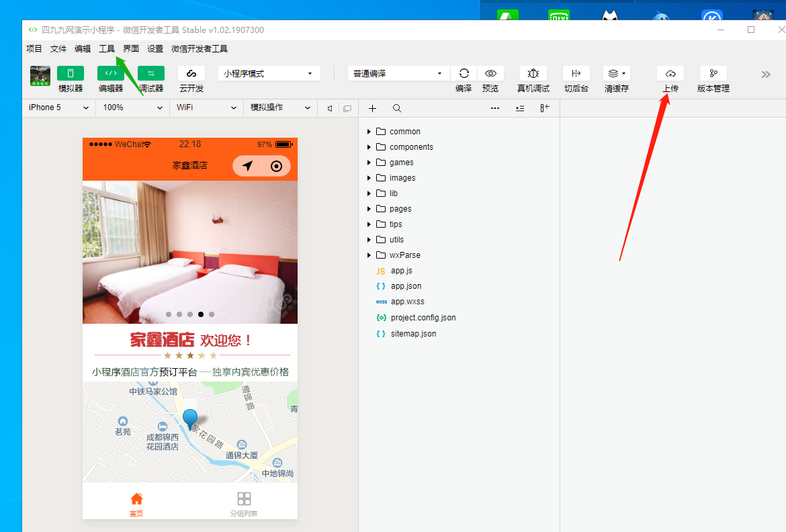Open the 设置 (Settings) menu
The height and width of the screenshot is (532, 786).
155,48
